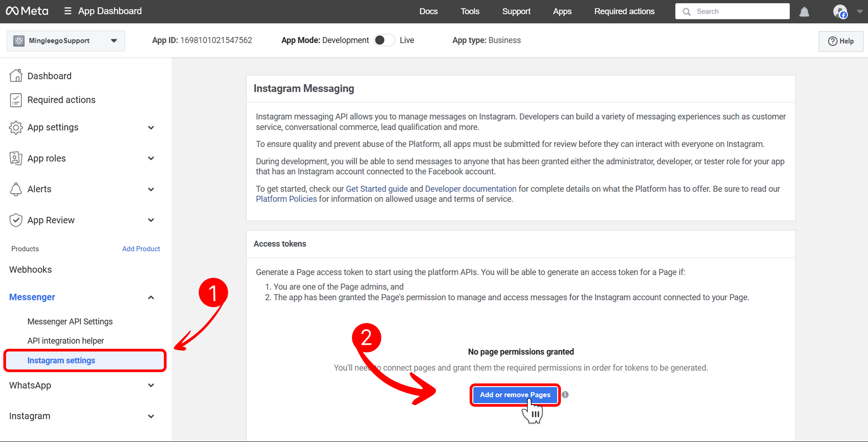Image resolution: width=868 pixels, height=442 pixels.
Task: Expand the Alerts section chevron
Action: [151, 189]
